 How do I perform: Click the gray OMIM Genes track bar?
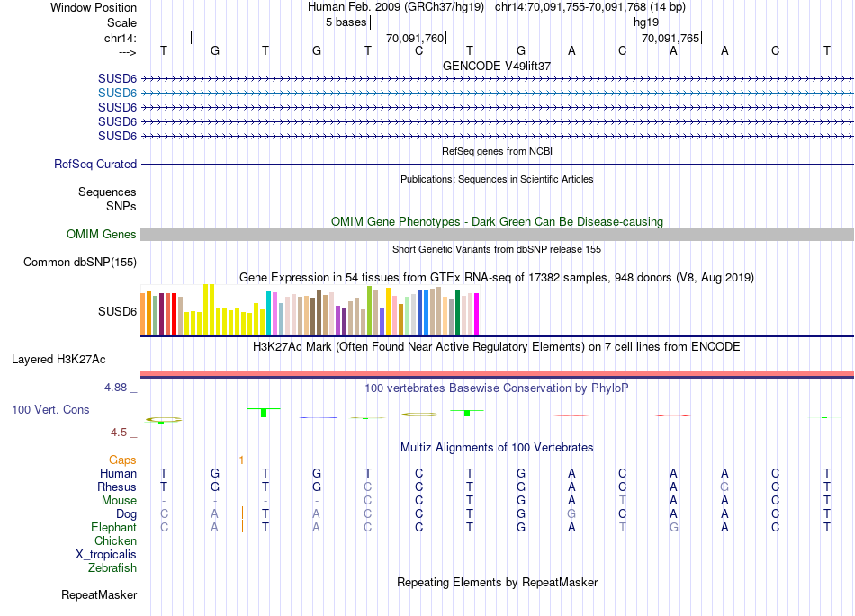[x=496, y=234]
